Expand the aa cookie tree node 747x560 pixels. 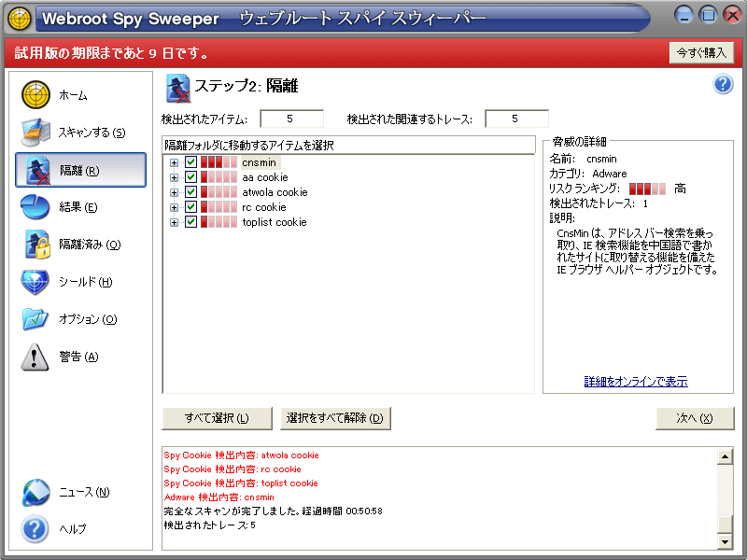tap(174, 177)
